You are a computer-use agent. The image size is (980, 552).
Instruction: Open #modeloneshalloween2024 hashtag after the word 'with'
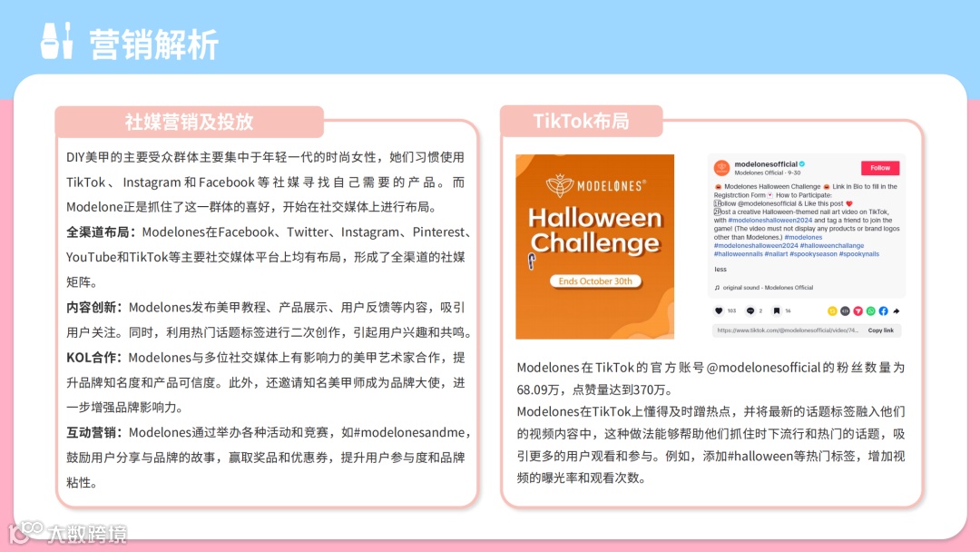click(x=770, y=220)
